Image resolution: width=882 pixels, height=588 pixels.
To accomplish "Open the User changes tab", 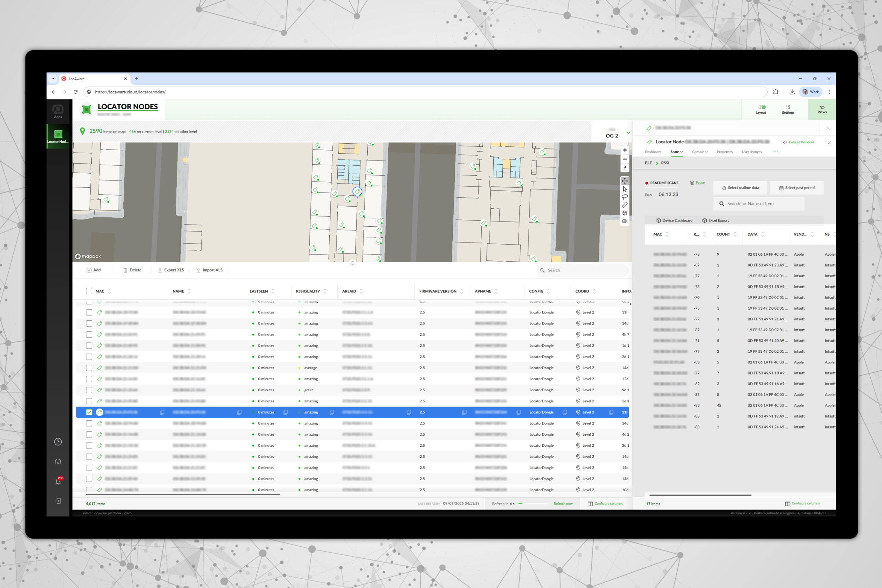I will pyautogui.click(x=751, y=152).
